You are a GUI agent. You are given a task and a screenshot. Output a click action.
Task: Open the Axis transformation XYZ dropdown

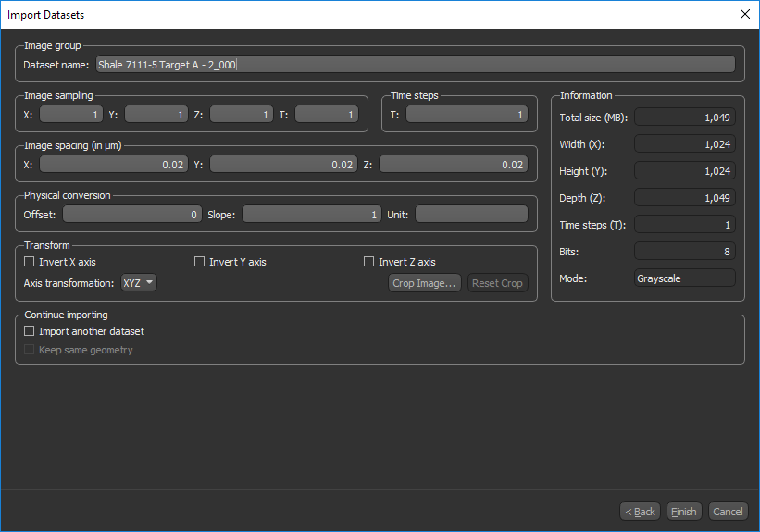[x=139, y=283]
